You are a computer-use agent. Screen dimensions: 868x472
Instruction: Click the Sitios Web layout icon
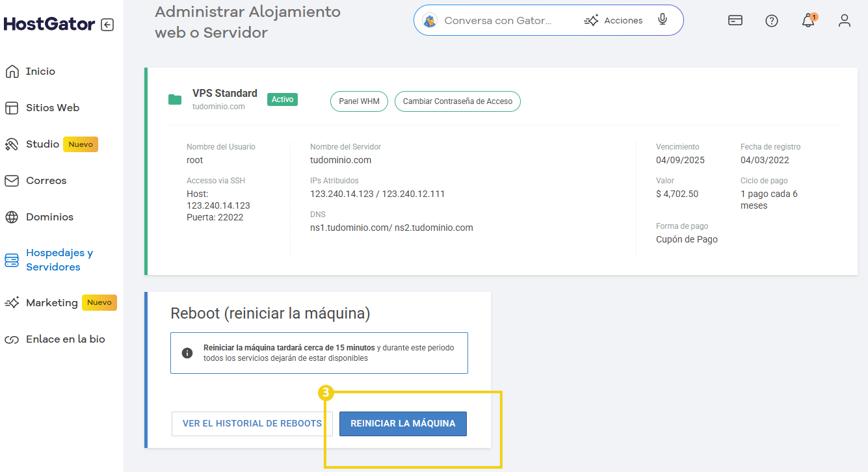pos(12,108)
